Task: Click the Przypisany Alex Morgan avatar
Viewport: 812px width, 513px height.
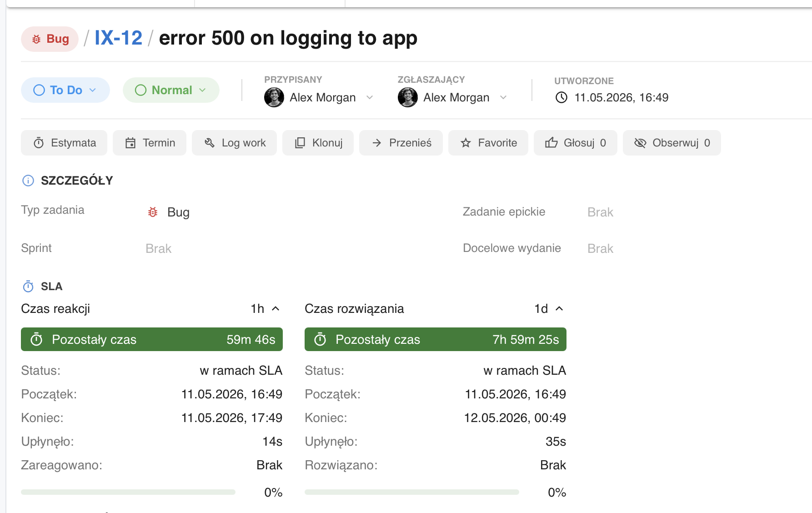Action: (274, 97)
